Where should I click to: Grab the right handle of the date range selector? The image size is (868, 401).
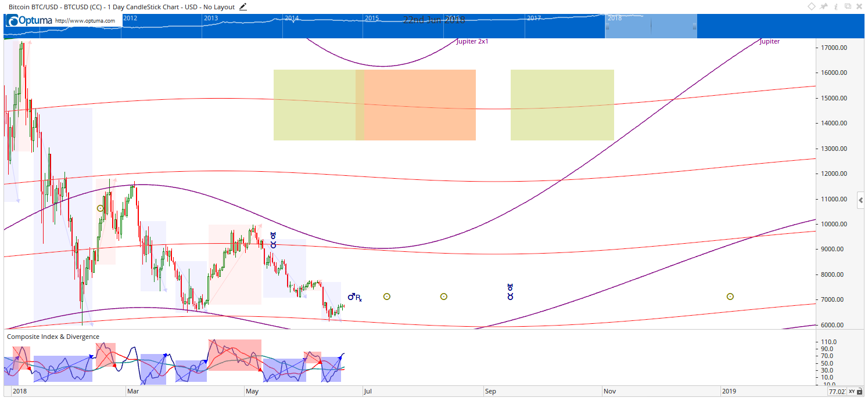pyautogui.click(x=695, y=26)
